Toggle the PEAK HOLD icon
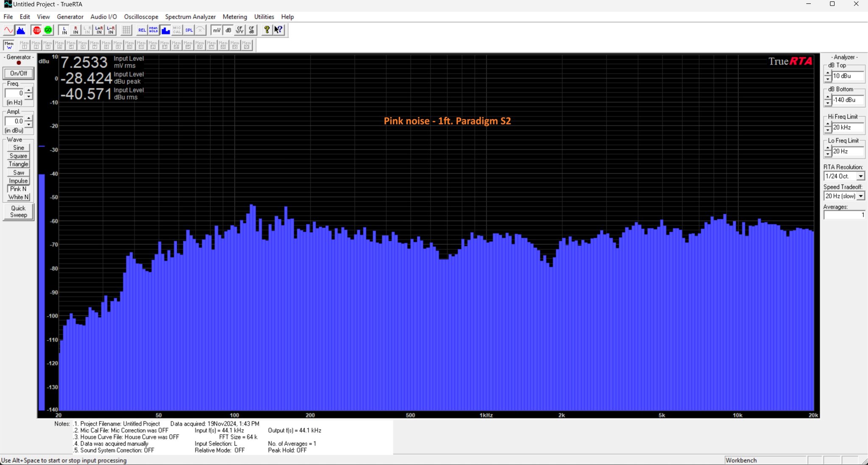The width and height of the screenshot is (868, 465). 153,30
